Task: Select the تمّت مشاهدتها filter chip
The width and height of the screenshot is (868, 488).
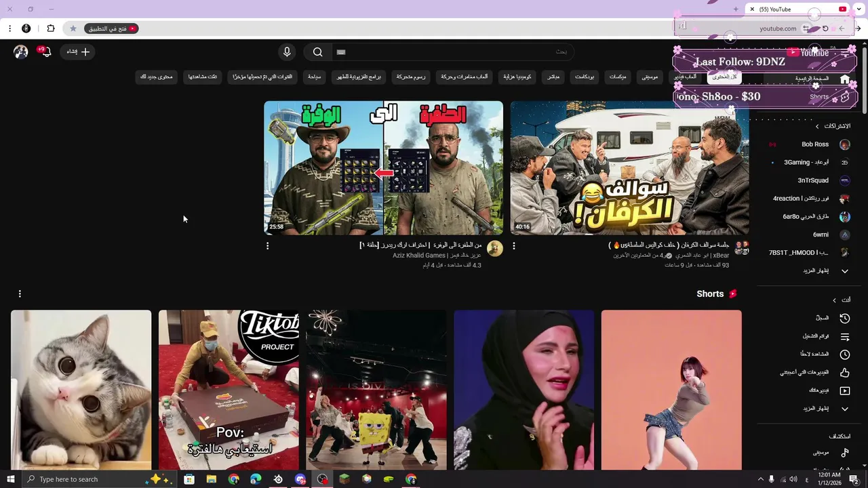Action: [x=203, y=77]
